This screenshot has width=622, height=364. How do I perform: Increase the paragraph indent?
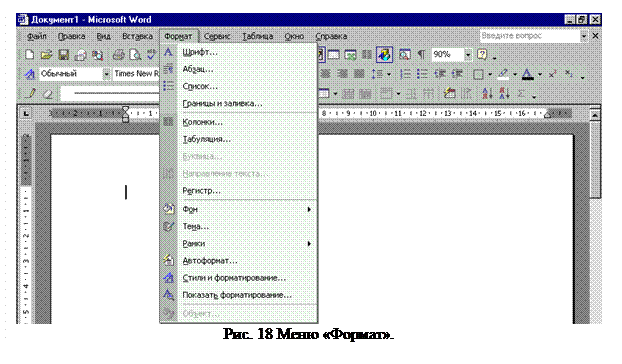click(457, 74)
